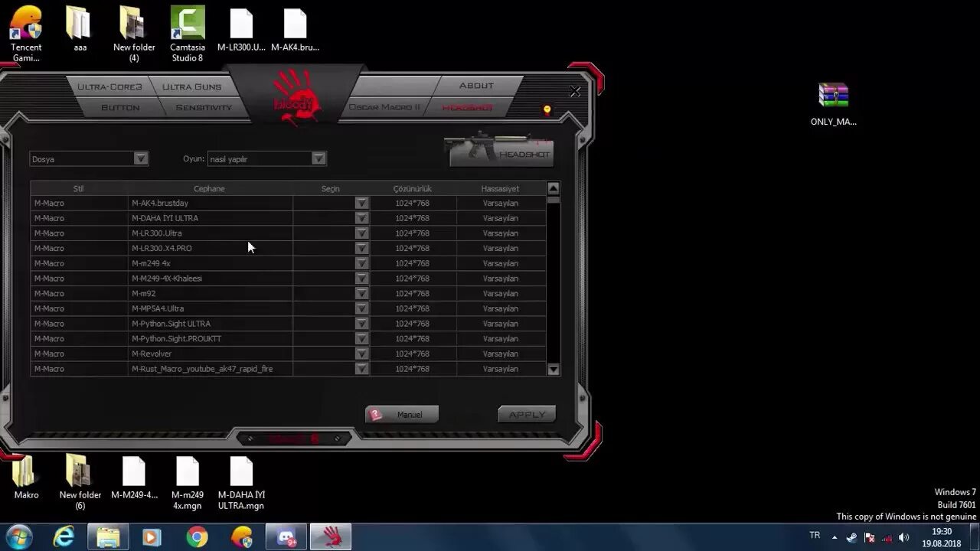Switch to the Ultra-Core3 tab
The height and width of the screenshot is (551, 980).
pyautogui.click(x=109, y=86)
